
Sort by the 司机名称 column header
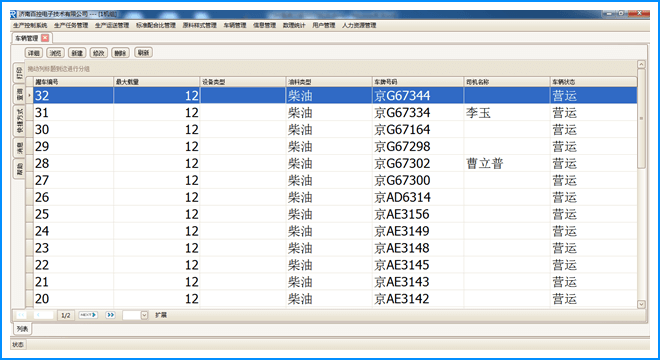(x=507, y=82)
